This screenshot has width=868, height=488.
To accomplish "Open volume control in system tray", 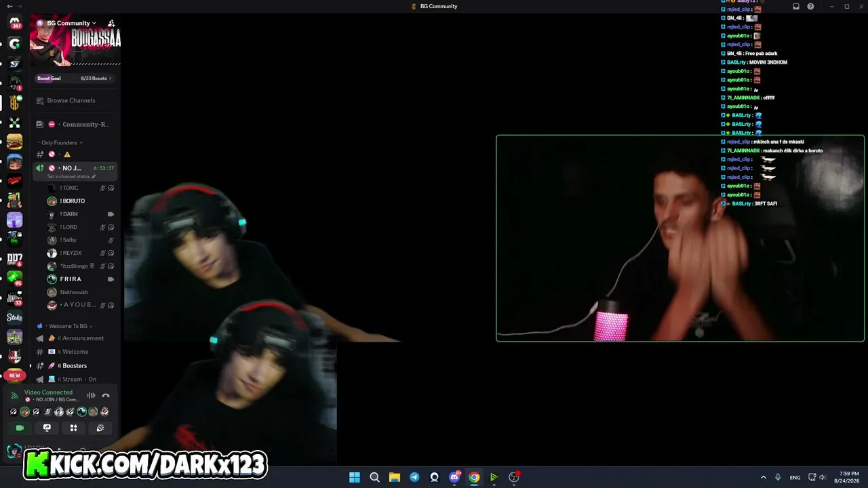I will (822, 477).
